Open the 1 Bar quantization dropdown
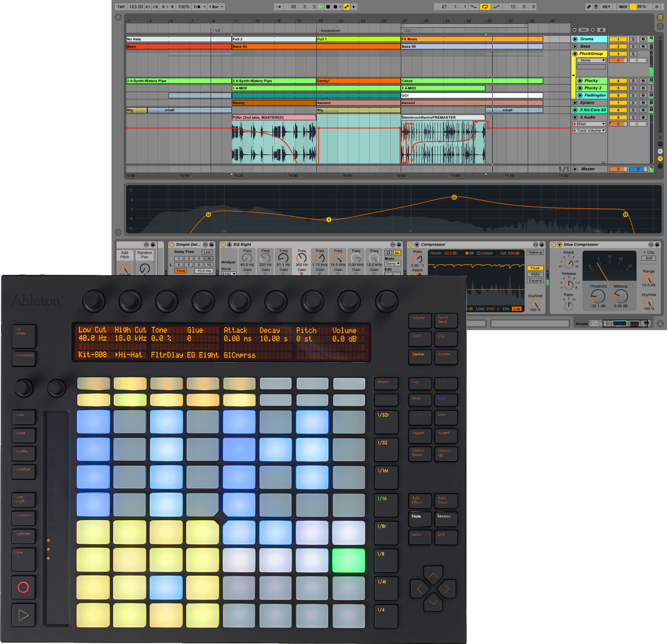Viewport: 667px width, 644px height. coord(216,7)
